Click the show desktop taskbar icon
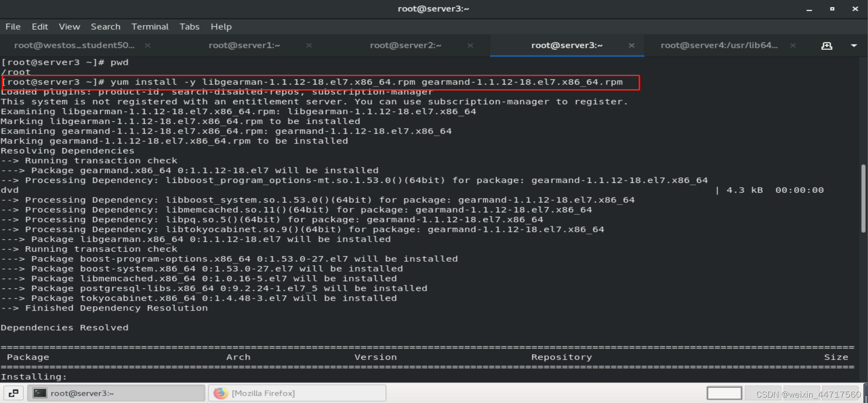Viewport: 868px width, 403px height. coord(14,393)
